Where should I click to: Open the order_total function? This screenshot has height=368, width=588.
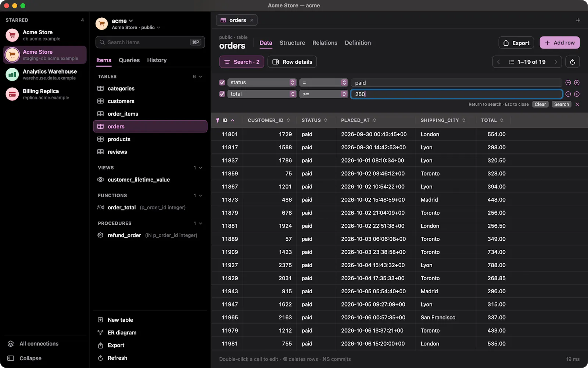[150, 208]
